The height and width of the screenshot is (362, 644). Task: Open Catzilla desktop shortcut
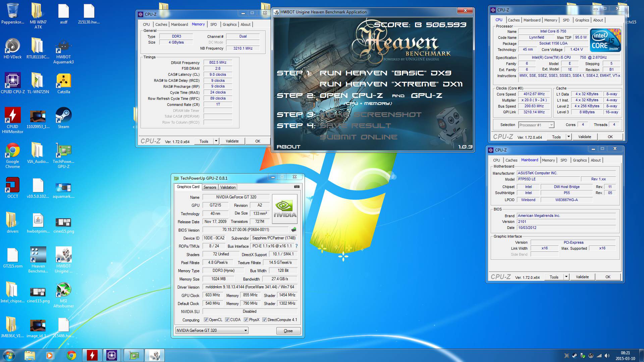pyautogui.click(x=63, y=83)
